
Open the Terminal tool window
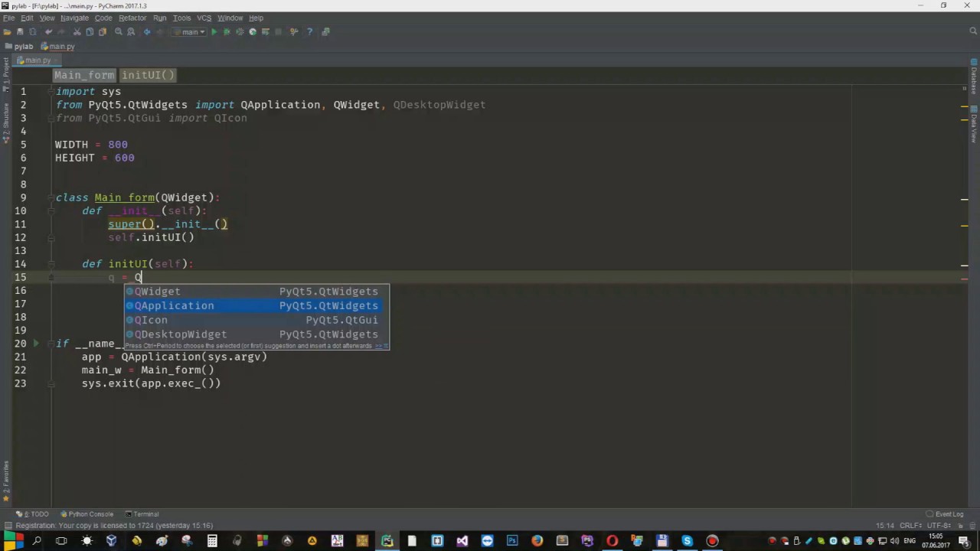tap(142, 514)
